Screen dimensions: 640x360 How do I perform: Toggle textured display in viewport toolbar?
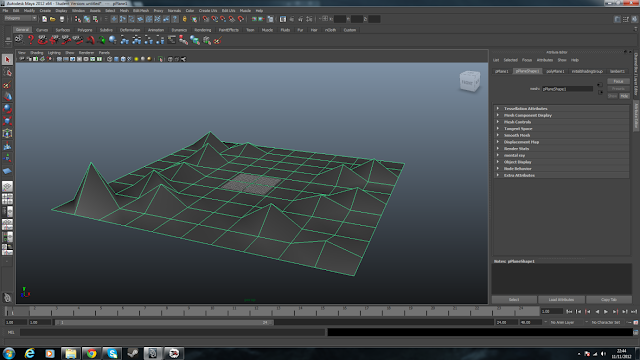click(129, 59)
